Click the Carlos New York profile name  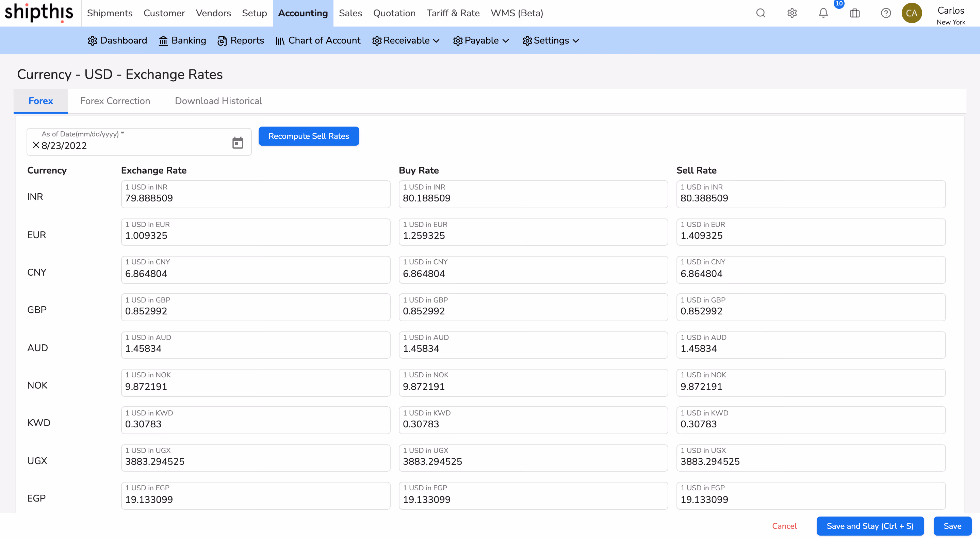tap(950, 15)
